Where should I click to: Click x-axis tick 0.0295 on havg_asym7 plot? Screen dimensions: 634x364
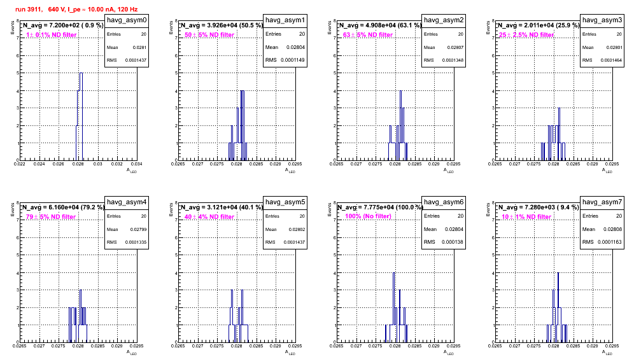pos(612,346)
